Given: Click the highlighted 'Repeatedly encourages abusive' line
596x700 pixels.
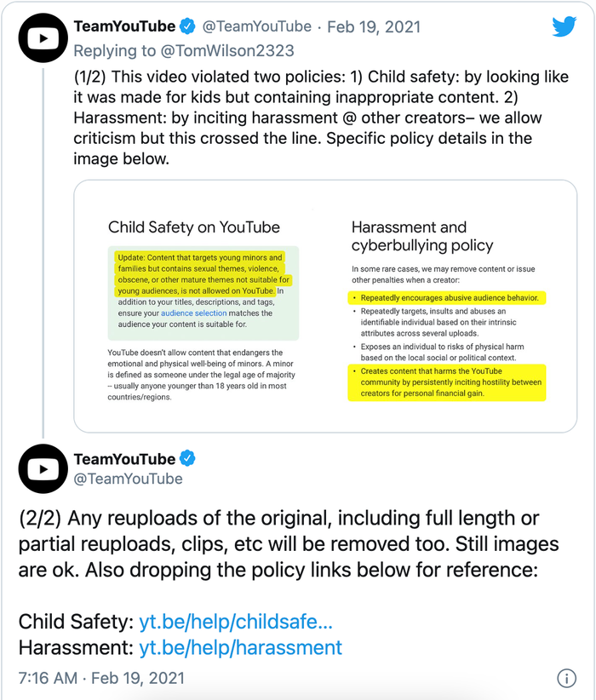Looking at the screenshot, I should 447,298.
